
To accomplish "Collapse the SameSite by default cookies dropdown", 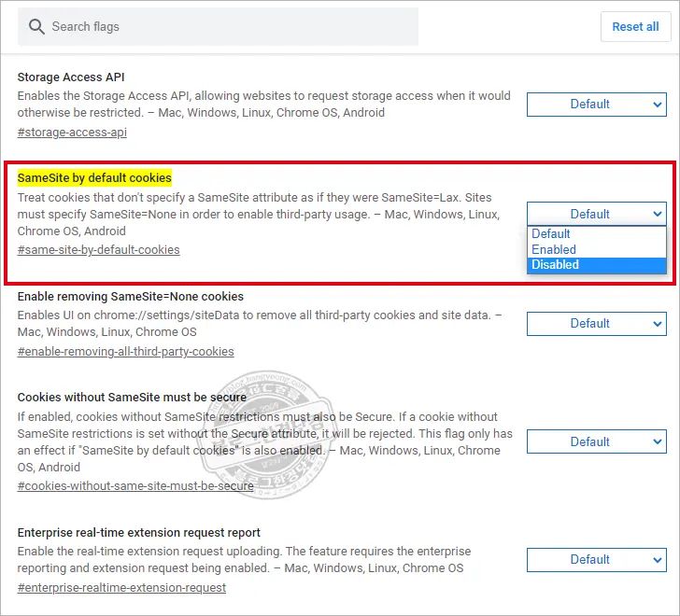I will click(x=596, y=214).
